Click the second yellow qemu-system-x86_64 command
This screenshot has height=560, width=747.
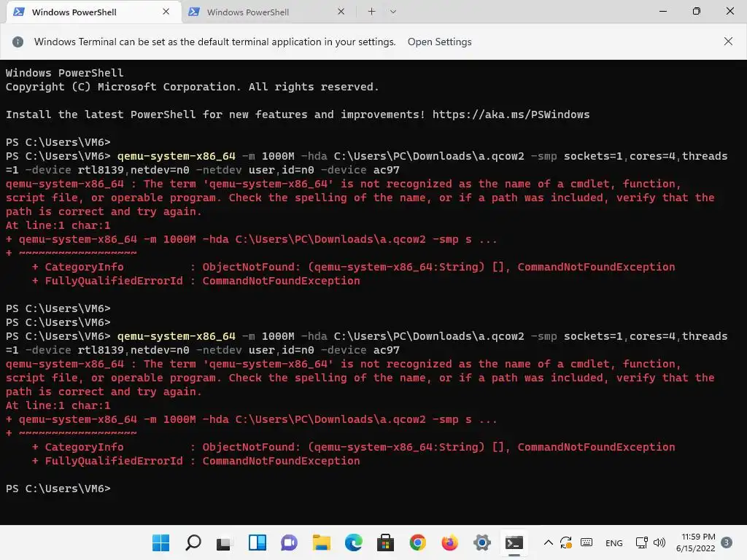177,336
